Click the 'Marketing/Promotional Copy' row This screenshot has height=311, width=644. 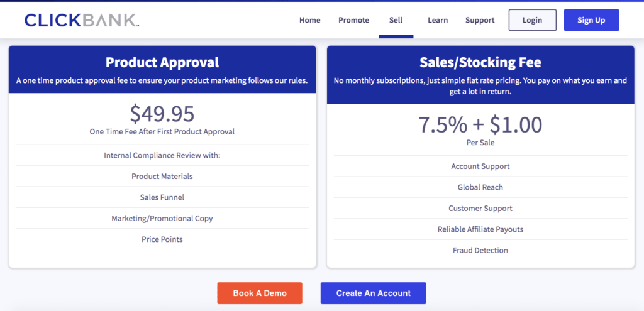point(162,218)
